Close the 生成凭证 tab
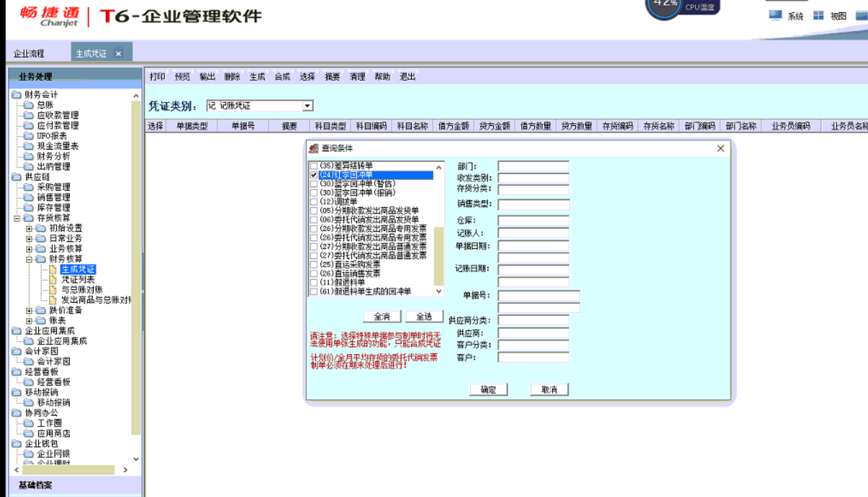Screen dimensions: 868x497 point(118,53)
